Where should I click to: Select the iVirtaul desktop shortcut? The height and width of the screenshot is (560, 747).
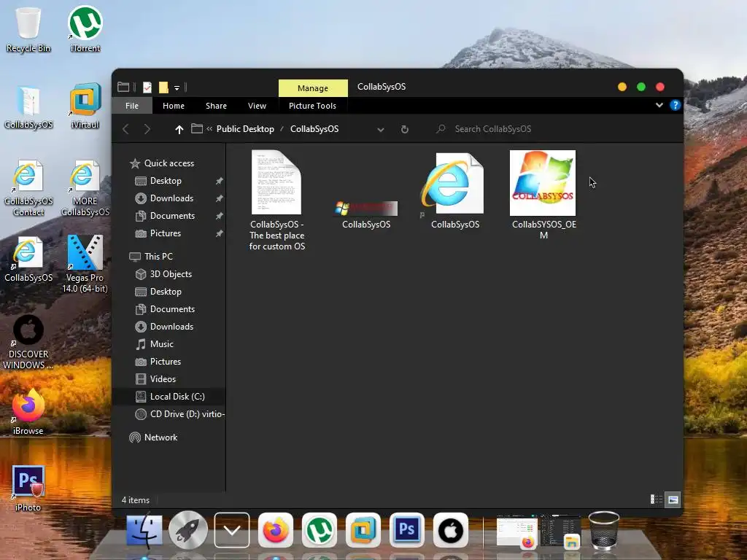click(x=85, y=106)
